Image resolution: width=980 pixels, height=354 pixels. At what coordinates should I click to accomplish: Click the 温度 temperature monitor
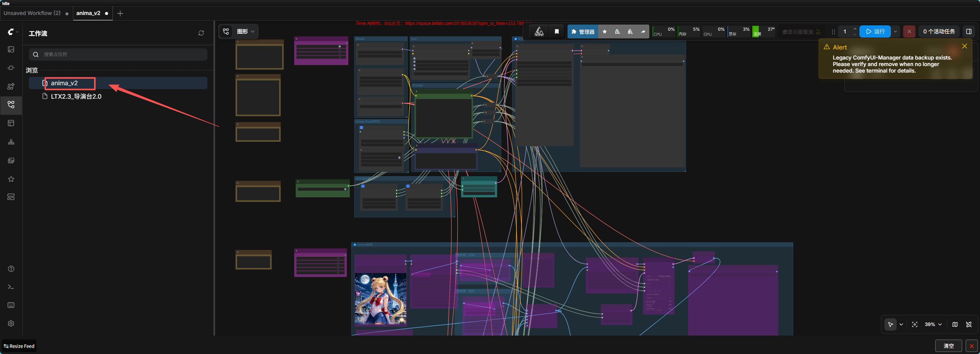pos(764,31)
